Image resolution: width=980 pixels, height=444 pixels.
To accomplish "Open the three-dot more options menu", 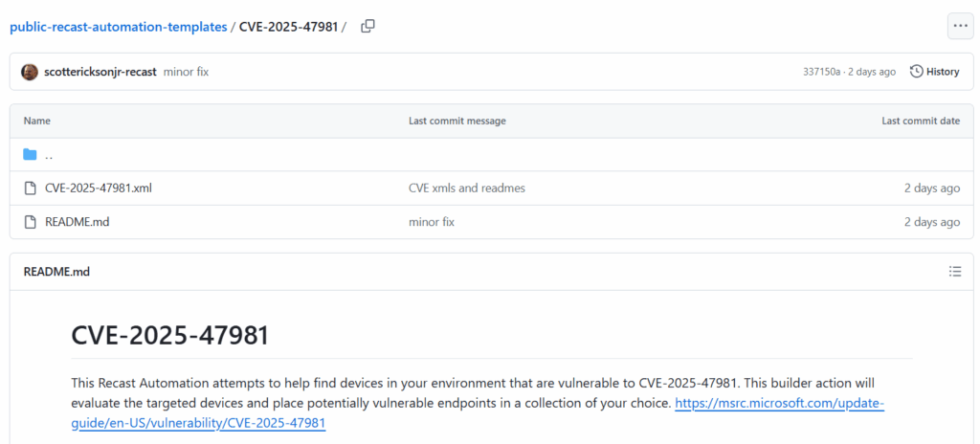I will click(960, 26).
